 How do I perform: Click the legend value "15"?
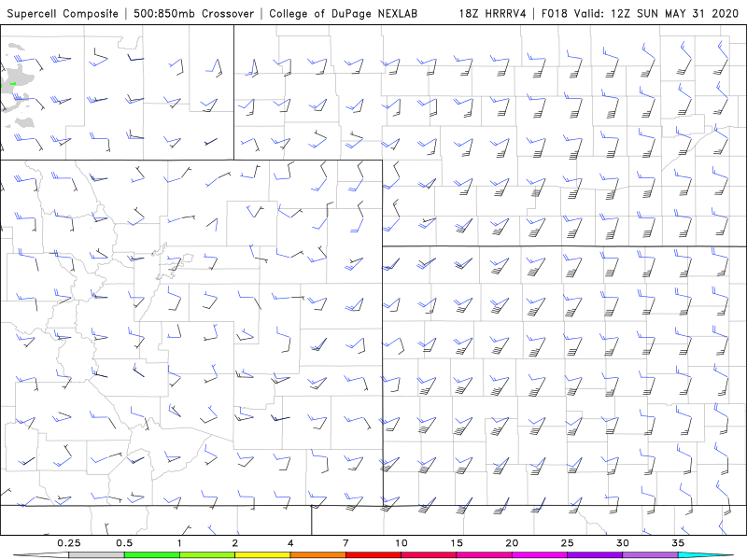(457, 543)
